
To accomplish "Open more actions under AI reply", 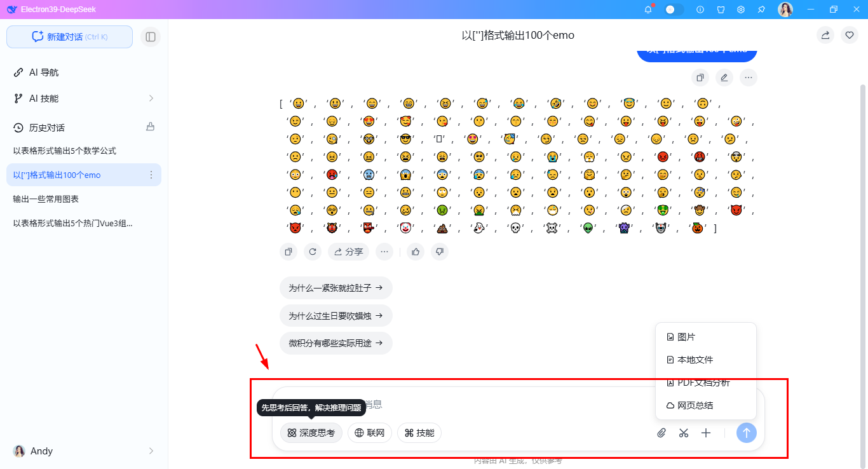I will [384, 252].
